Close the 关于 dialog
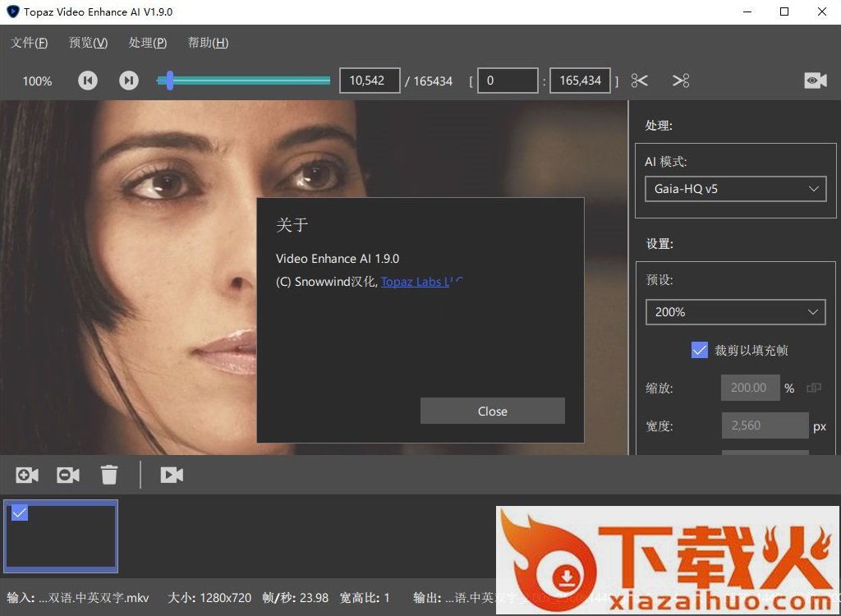Image resolution: width=841 pixels, height=616 pixels. (493, 411)
